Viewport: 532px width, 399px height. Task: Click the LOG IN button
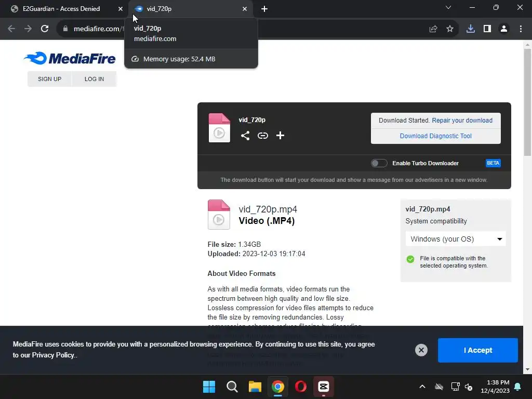click(95, 79)
